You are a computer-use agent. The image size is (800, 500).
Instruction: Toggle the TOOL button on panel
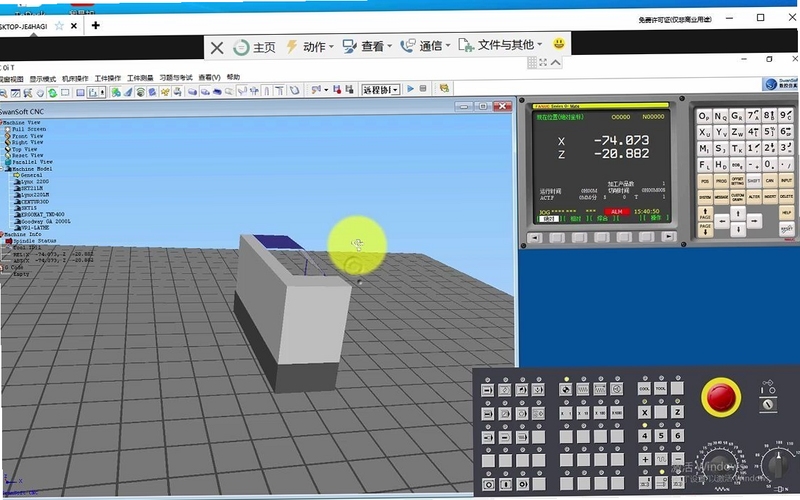pyautogui.click(x=661, y=389)
